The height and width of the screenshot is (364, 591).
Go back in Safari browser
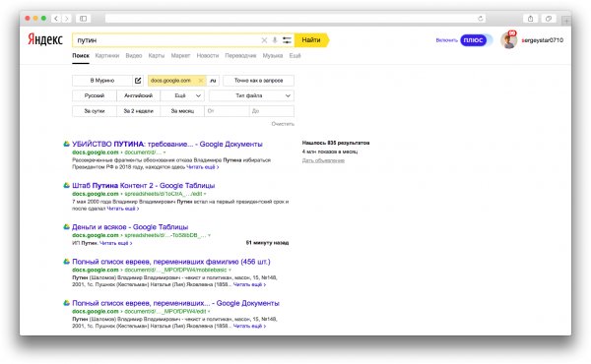pos(56,19)
